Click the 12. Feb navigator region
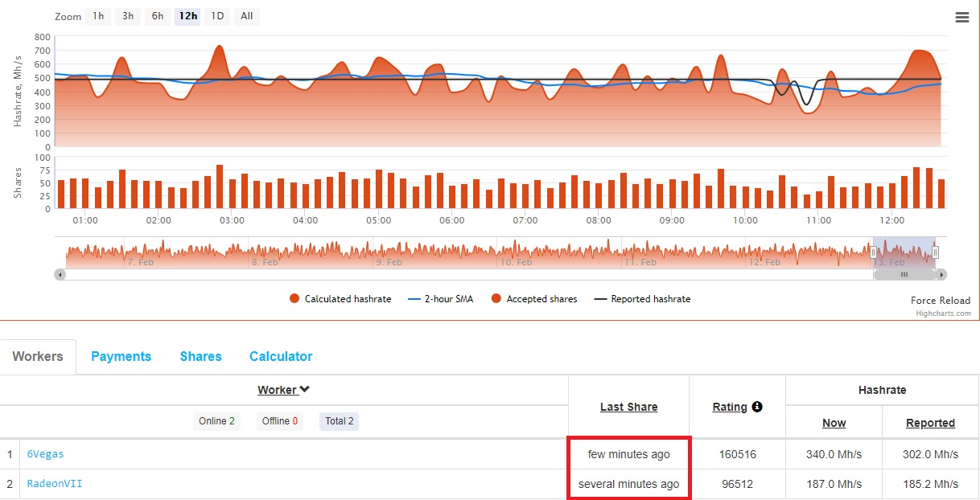 point(764,262)
